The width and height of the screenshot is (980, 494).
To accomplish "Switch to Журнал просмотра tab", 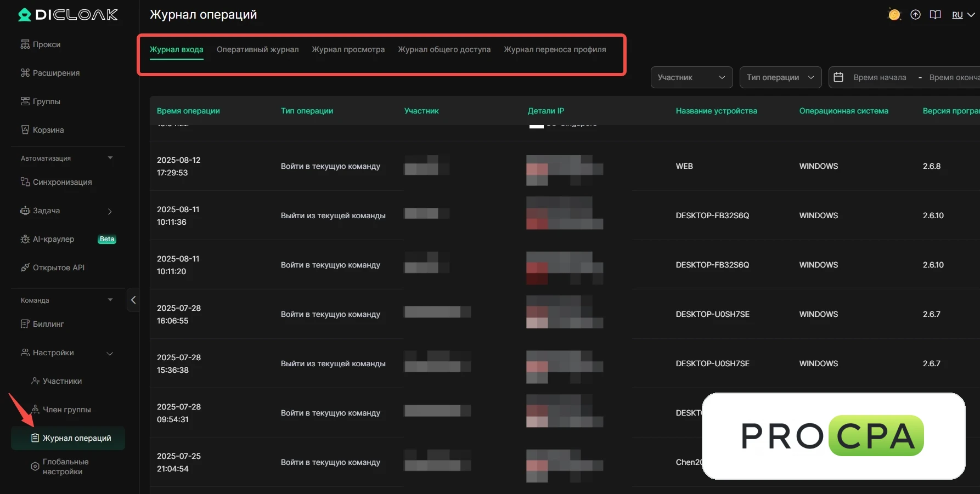I will coord(348,49).
